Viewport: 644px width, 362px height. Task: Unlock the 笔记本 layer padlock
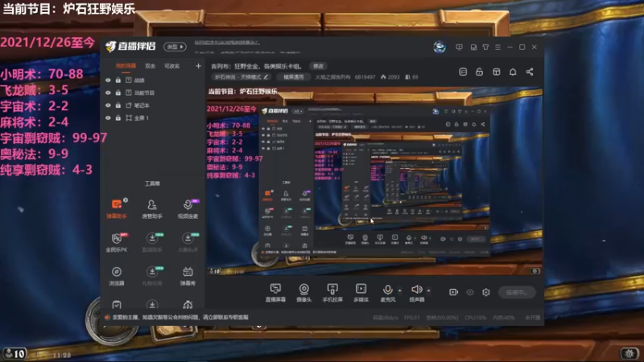118,105
